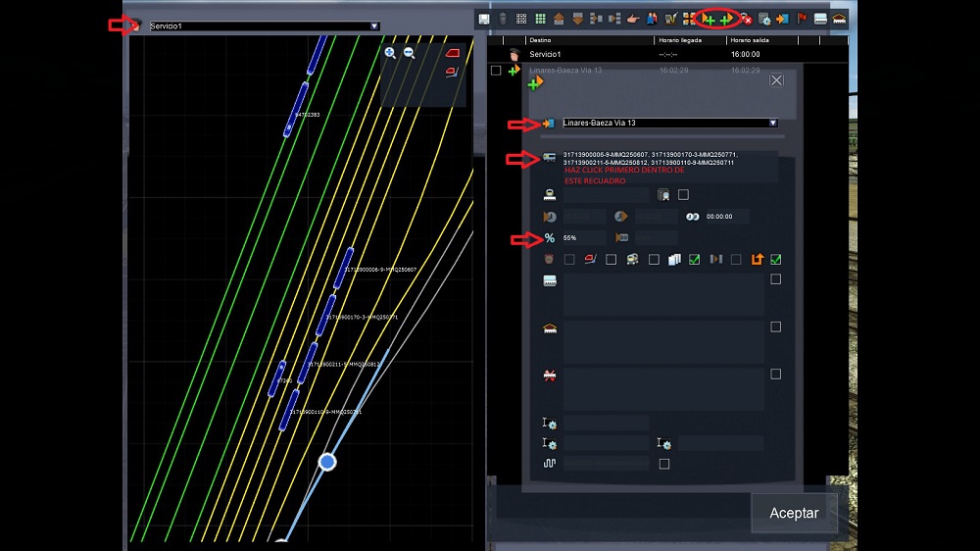The image size is (980, 551).
Task: Click the green plus orange arrow icon in order panel
Action: coord(535,82)
